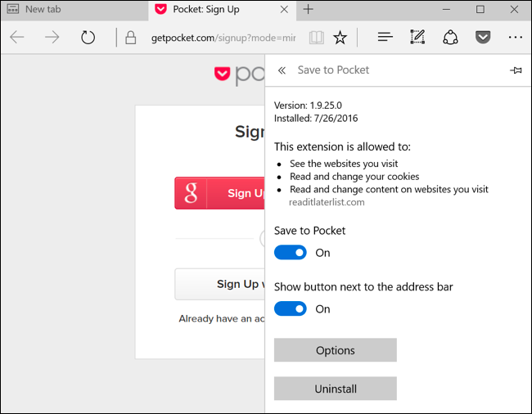Go back to the previous page
The image size is (532, 414).
pos(17,38)
